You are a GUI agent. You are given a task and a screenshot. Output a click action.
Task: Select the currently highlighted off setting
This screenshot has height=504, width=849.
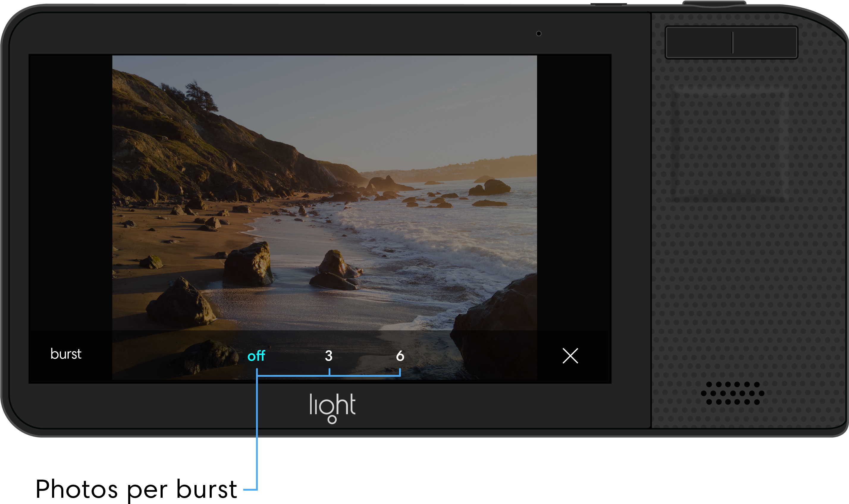click(x=257, y=356)
